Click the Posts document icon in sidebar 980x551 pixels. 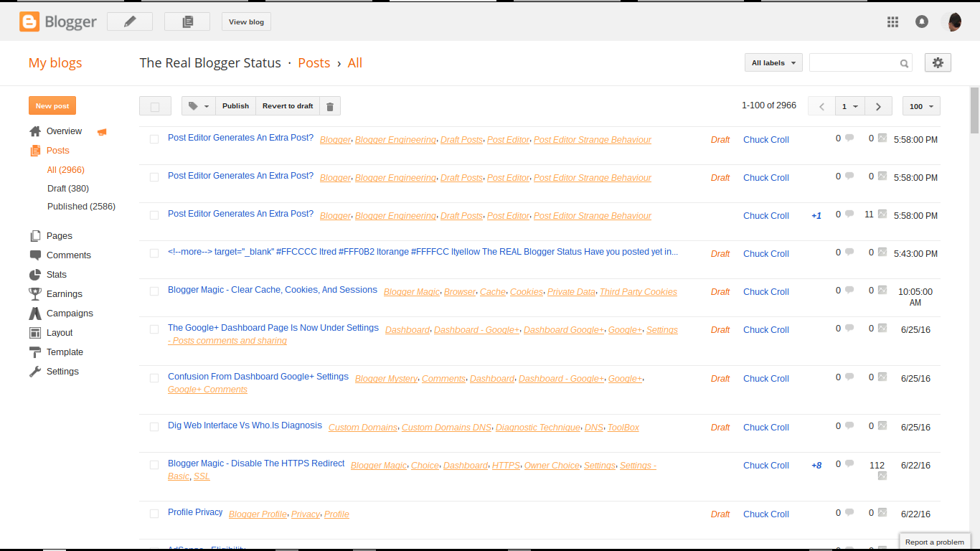point(35,151)
